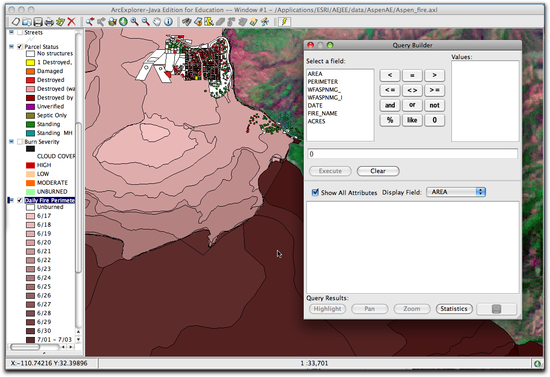Viewport: 550px width, 377px height.
Task: Click the 1 Destroyed yellow legend swatch
Action: [31, 62]
